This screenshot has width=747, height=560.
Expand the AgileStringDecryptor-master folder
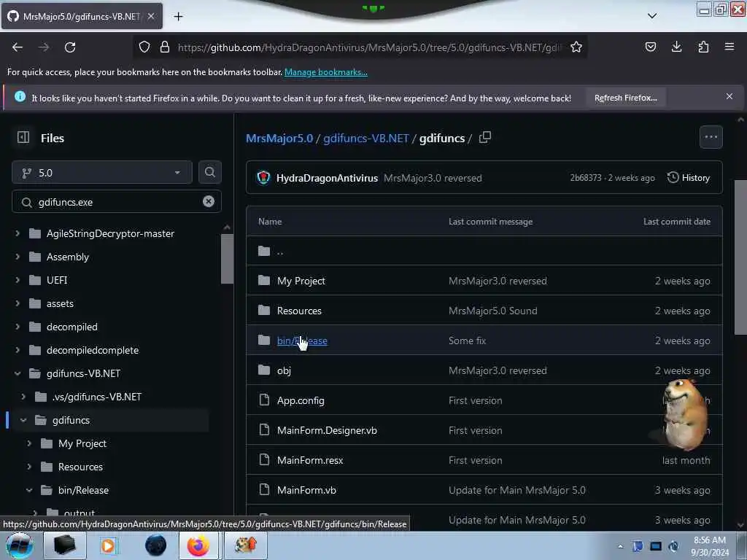[x=18, y=233]
